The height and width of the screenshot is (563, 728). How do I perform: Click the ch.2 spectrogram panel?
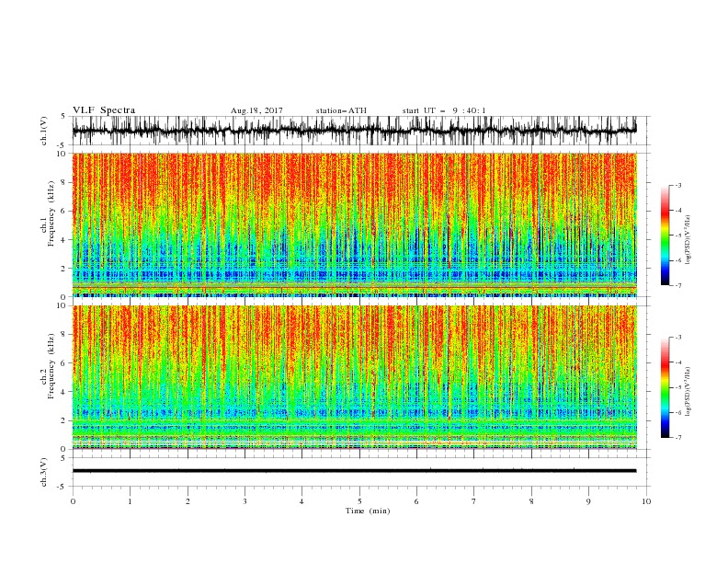[354, 377]
